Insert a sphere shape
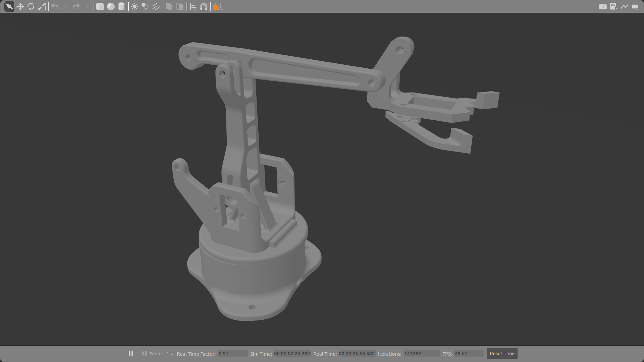Image resolution: width=644 pixels, height=362 pixels. 111,7
